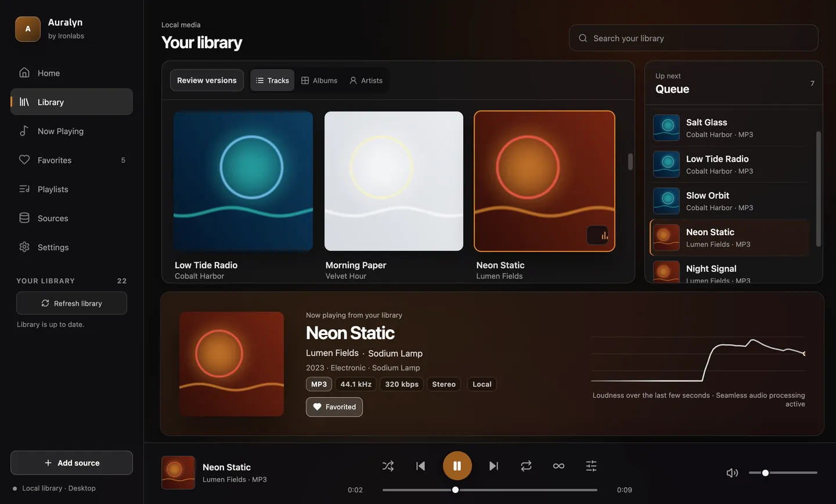The width and height of the screenshot is (836, 504).
Task: Open the Low Tide Radio album cover
Action: pyautogui.click(x=243, y=181)
